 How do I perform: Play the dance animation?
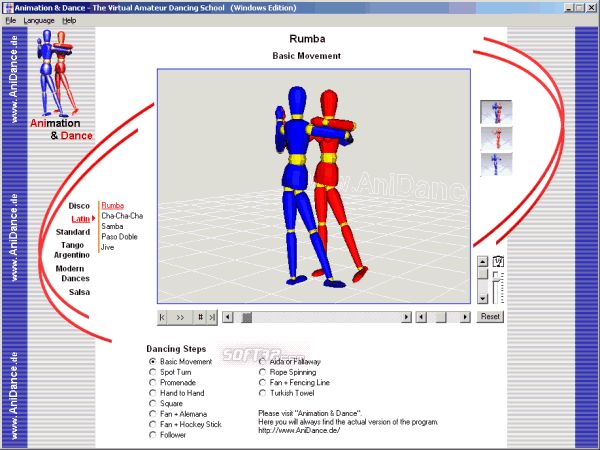coord(180,317)
